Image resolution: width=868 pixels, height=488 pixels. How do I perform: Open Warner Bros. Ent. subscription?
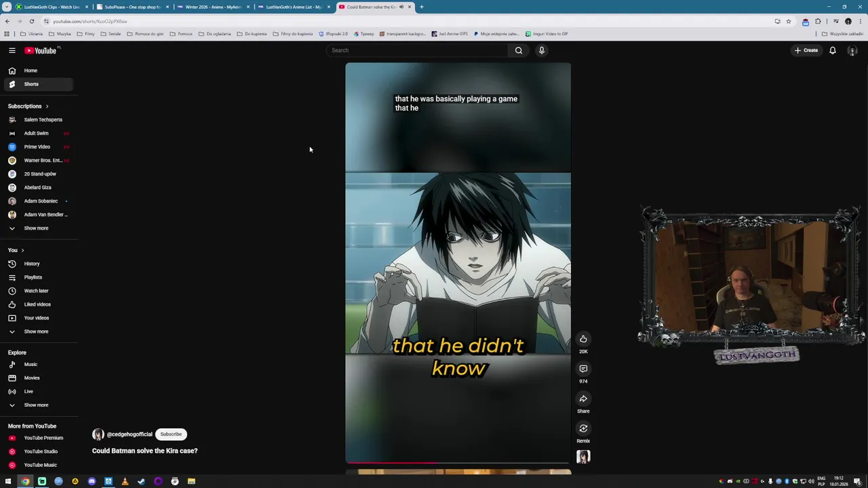(38, 161)
